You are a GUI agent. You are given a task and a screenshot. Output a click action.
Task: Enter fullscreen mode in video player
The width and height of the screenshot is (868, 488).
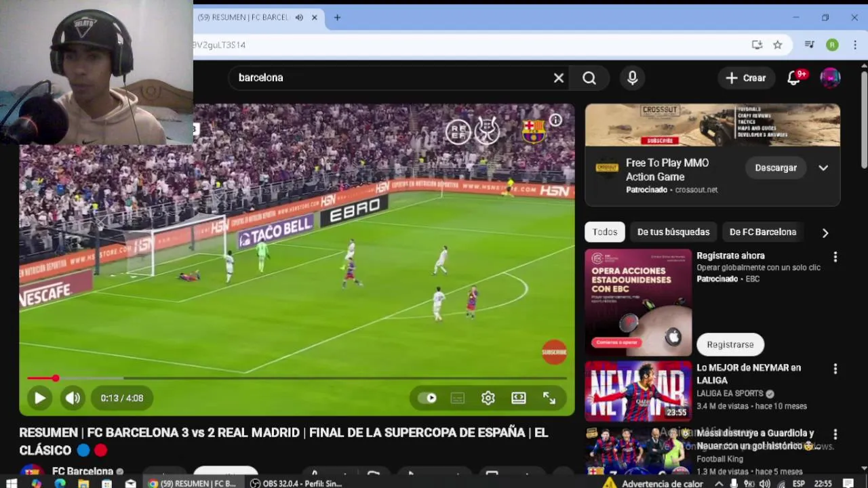(x=549, y=398)
